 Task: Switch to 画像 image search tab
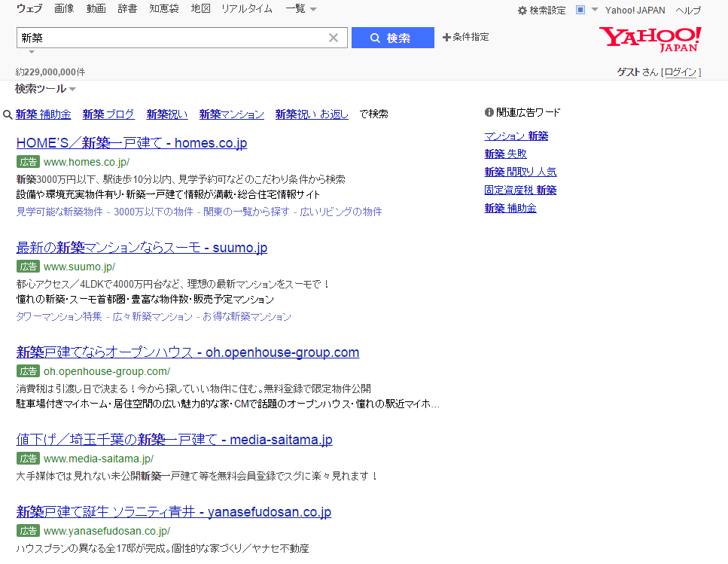click(x=64, y=9)
